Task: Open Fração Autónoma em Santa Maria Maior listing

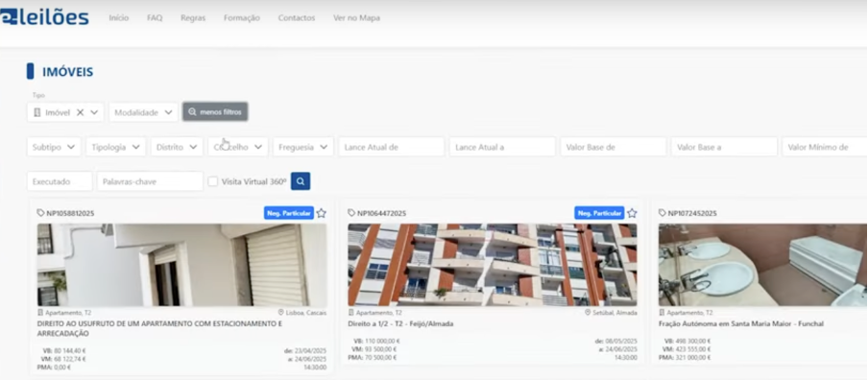Action: (x=741, y=323)
